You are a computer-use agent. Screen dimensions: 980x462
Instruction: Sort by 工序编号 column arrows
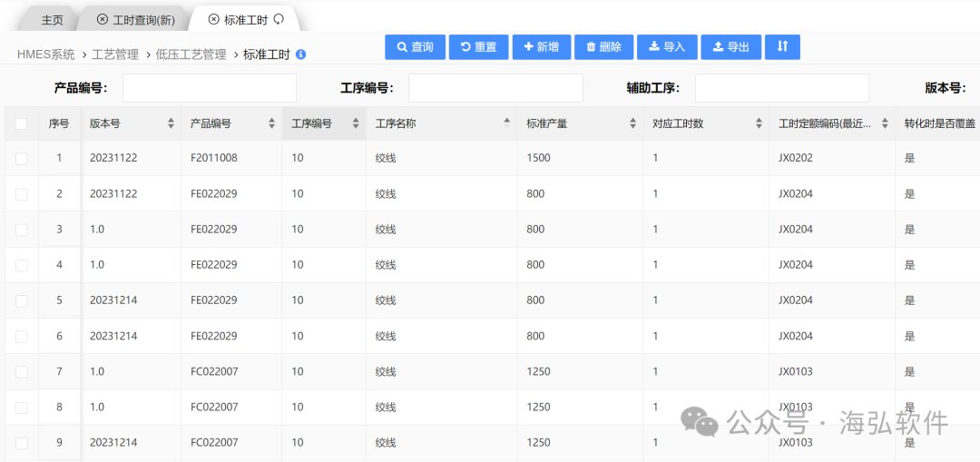(x=356, y=123)
